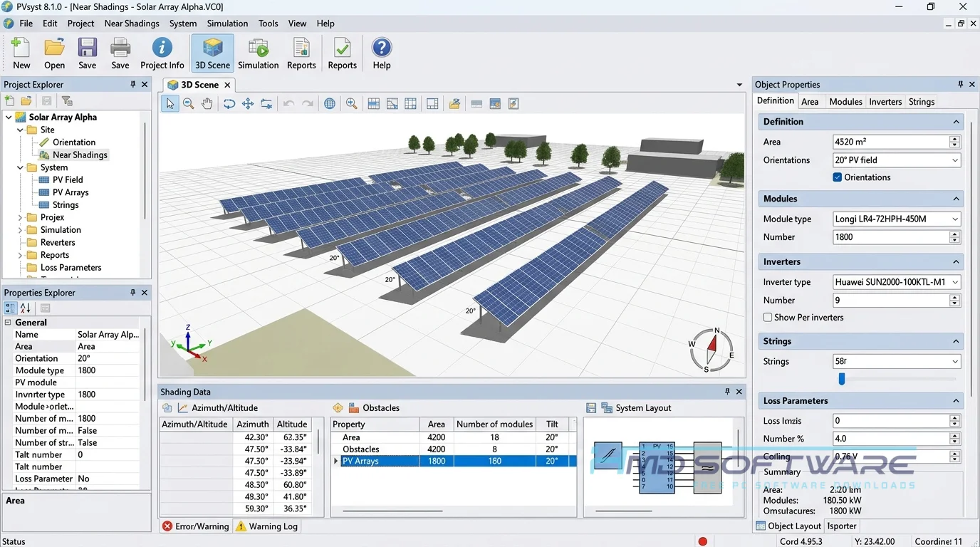Select Near Shadings in the Project Explorer tree

[80, 155]
